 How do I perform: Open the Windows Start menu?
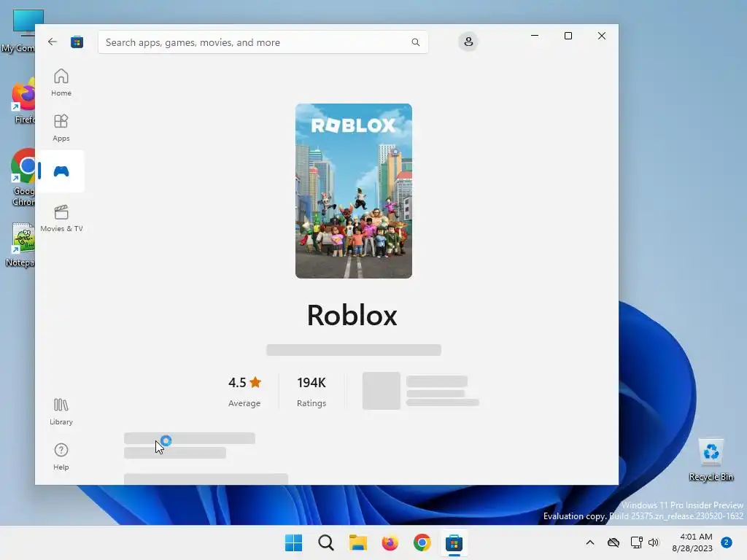(293, 542)
